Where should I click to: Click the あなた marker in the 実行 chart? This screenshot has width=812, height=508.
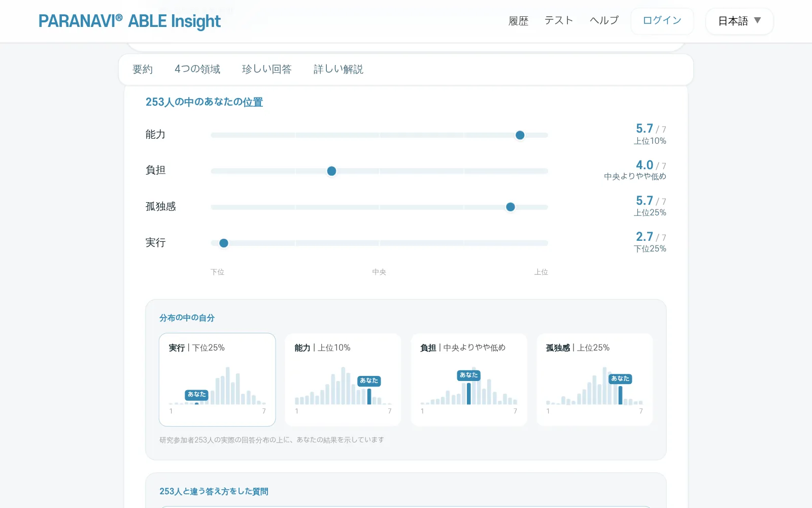click(197, 395)
